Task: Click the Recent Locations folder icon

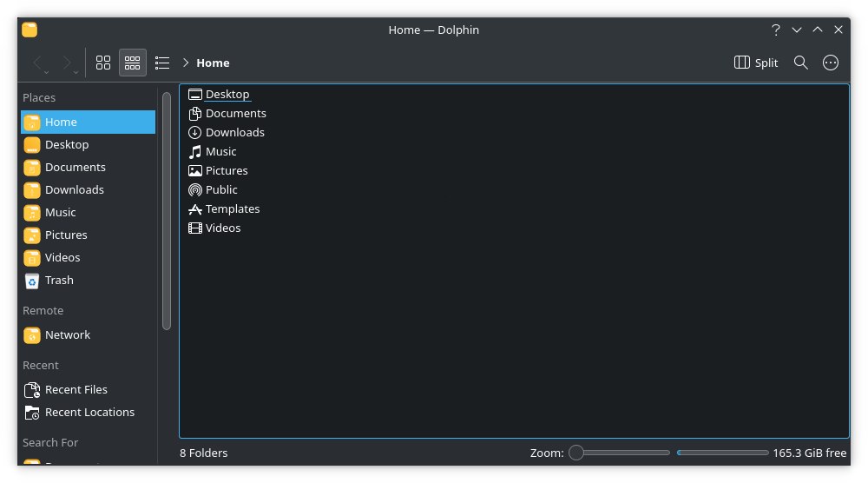Action: [x=32, y=414]
